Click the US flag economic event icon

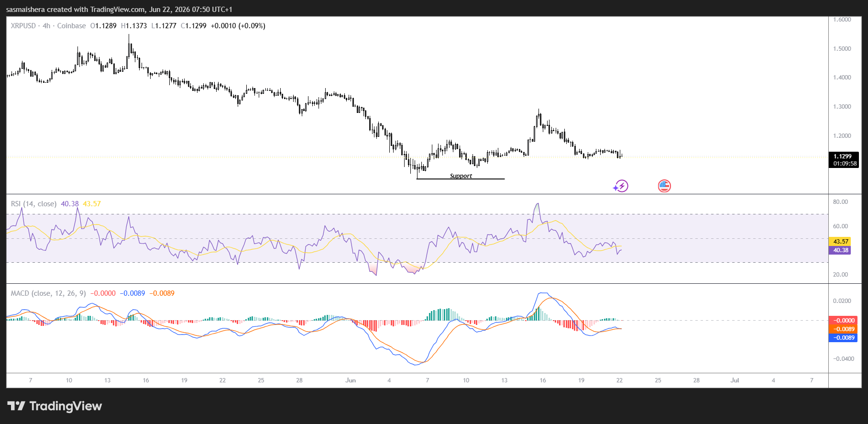pyautogui.click(x=664, y=186)
